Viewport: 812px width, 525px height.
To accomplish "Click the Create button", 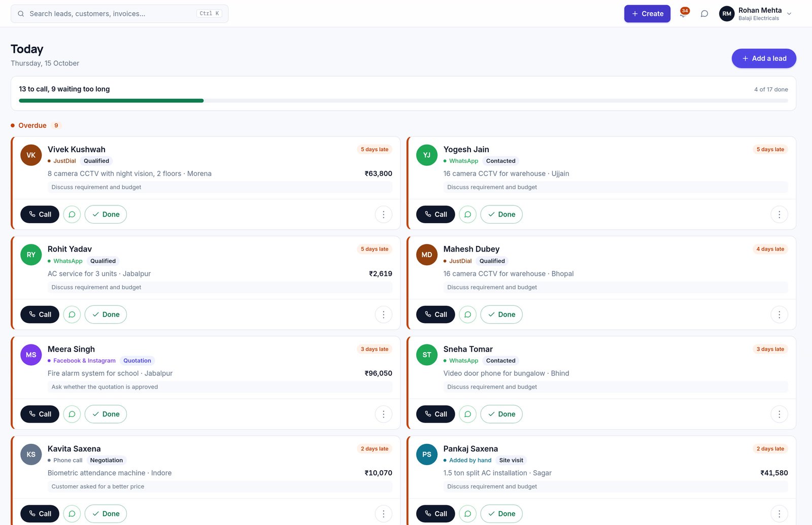I will tap(647, 14).
